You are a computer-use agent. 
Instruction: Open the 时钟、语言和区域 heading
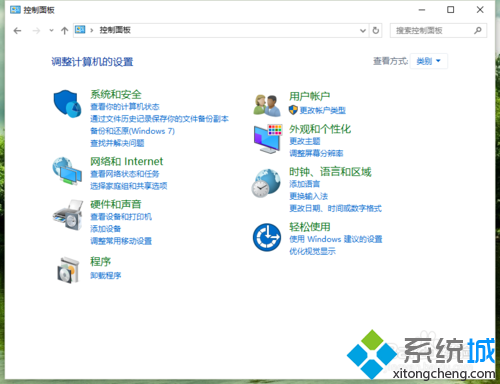tap(330, 172)
